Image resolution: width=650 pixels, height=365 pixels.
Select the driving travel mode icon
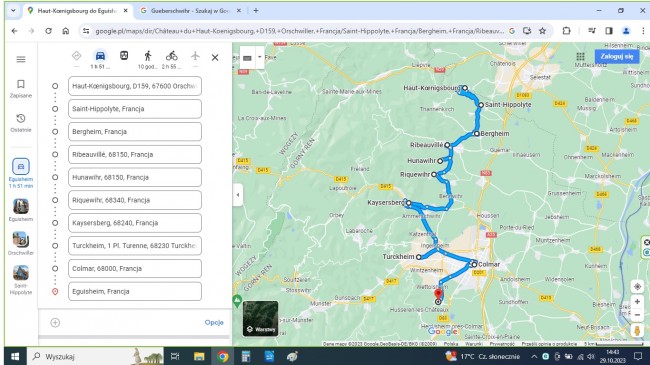pos(100,56)
